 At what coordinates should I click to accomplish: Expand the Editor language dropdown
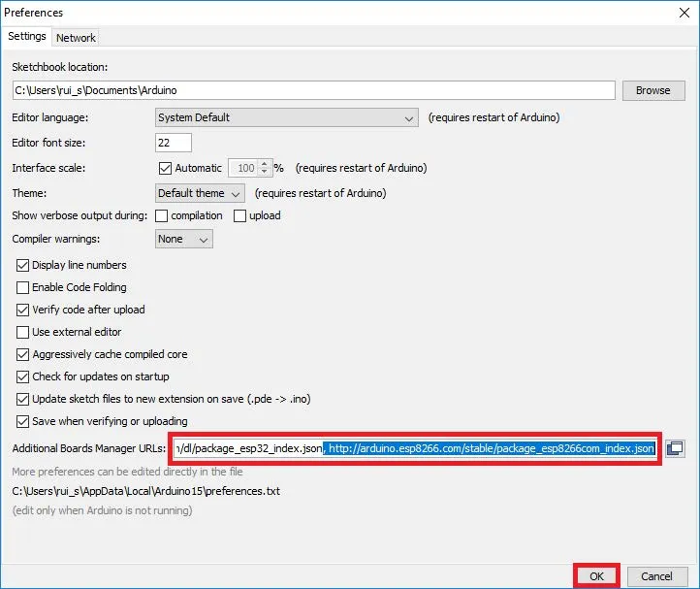click(x=287, y=117)
